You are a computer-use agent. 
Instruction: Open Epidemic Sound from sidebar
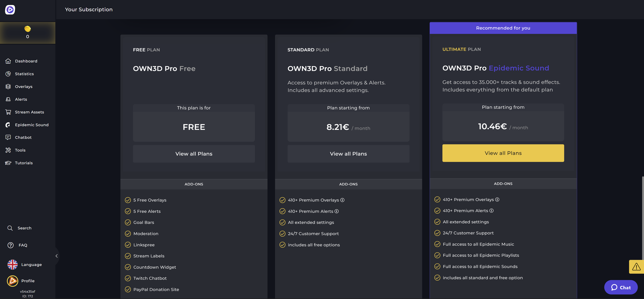[32, 125]
